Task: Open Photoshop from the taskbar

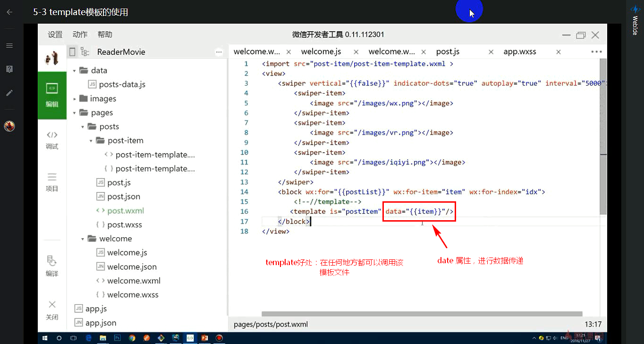Action: coord(118,338)
